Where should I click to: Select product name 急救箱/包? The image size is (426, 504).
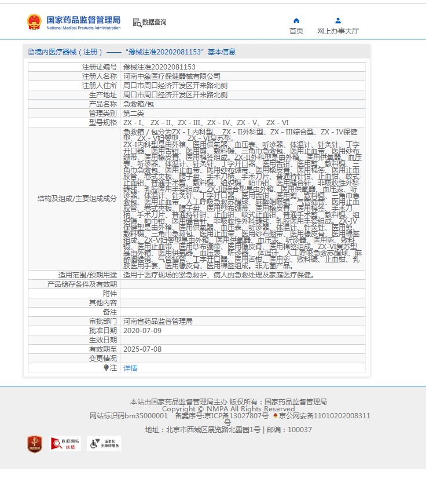click(x=138, y=104)
